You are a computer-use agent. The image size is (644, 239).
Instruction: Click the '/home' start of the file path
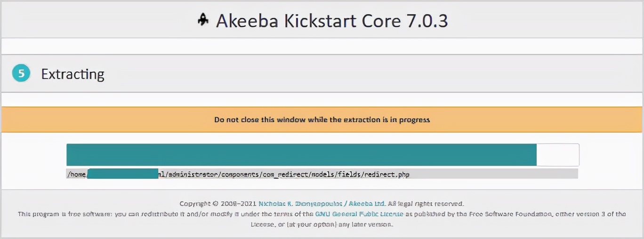point(76,175)
